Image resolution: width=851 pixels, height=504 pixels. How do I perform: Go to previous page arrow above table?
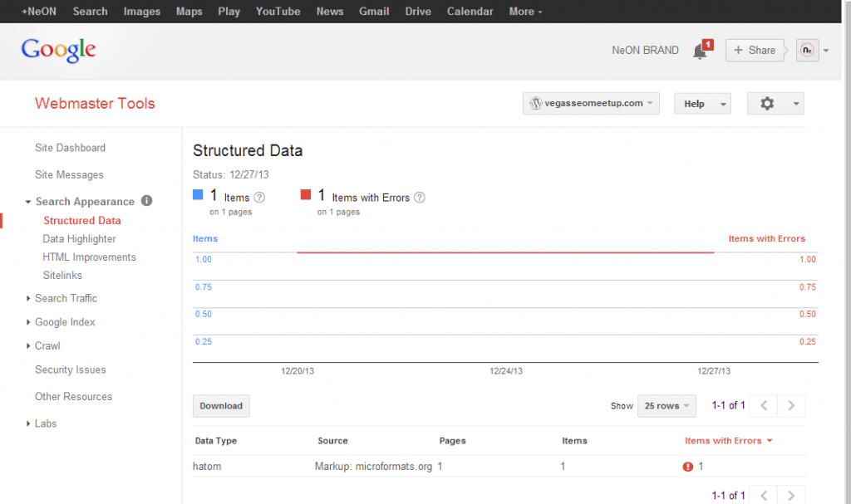[764, 406]
